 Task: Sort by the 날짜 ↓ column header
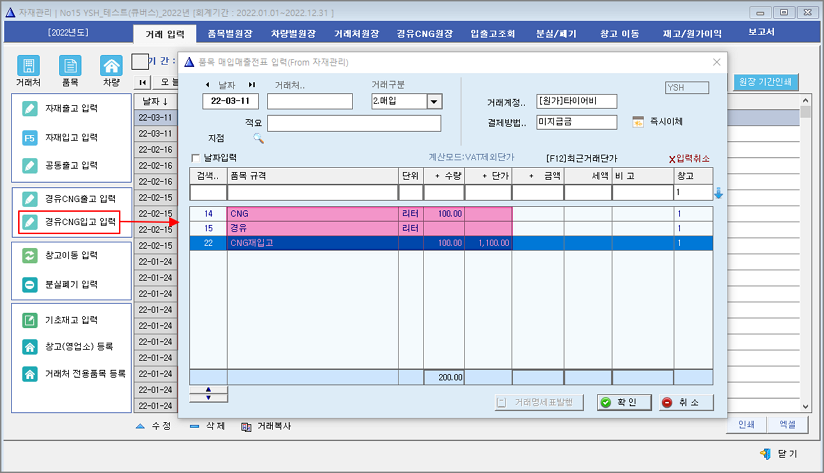[156, 101]
